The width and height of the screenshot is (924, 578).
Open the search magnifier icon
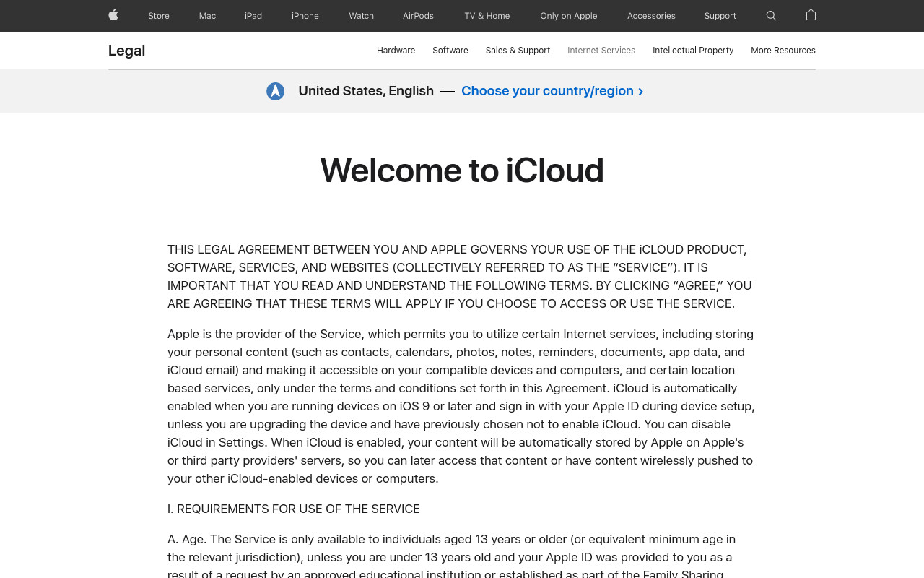(x=771, y=16)
